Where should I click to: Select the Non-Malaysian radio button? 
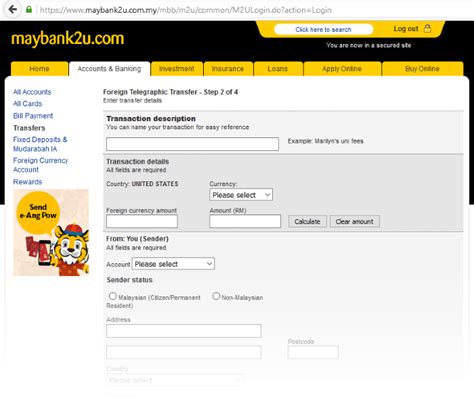pos(216,296)
